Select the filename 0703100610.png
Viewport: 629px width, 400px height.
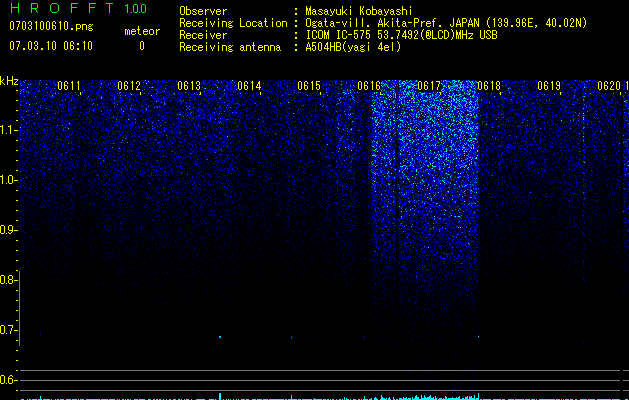pos(51,26)
